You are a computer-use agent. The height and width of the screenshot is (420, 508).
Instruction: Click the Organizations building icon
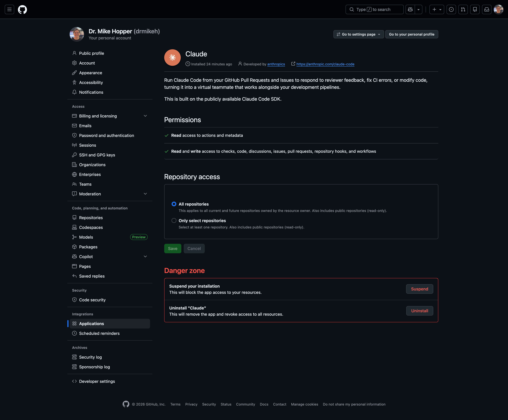coord(75,165)
